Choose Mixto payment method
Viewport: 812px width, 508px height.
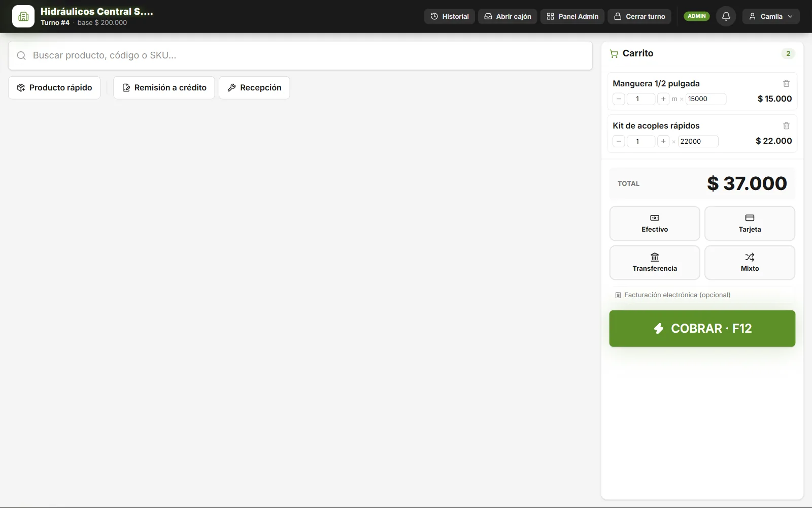coord(750,263)
